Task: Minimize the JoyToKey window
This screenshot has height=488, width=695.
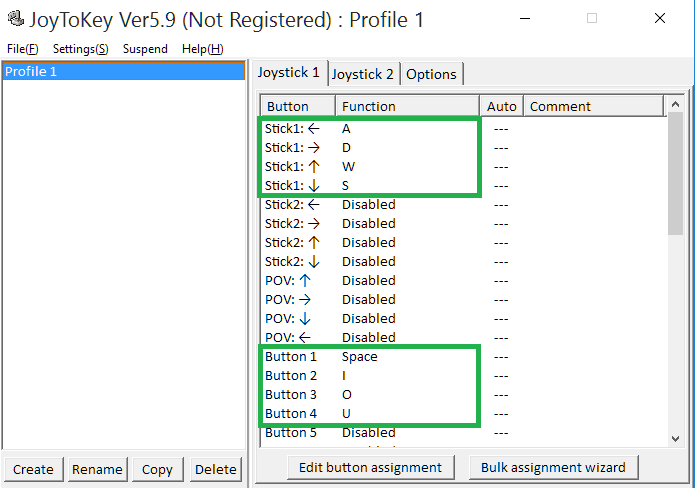Action: coord(525,19)
